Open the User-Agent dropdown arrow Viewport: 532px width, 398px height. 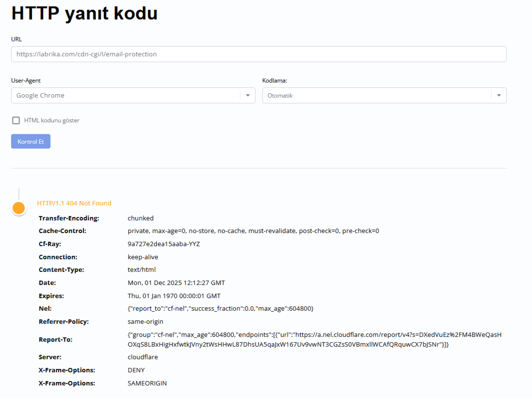(248, 96)
